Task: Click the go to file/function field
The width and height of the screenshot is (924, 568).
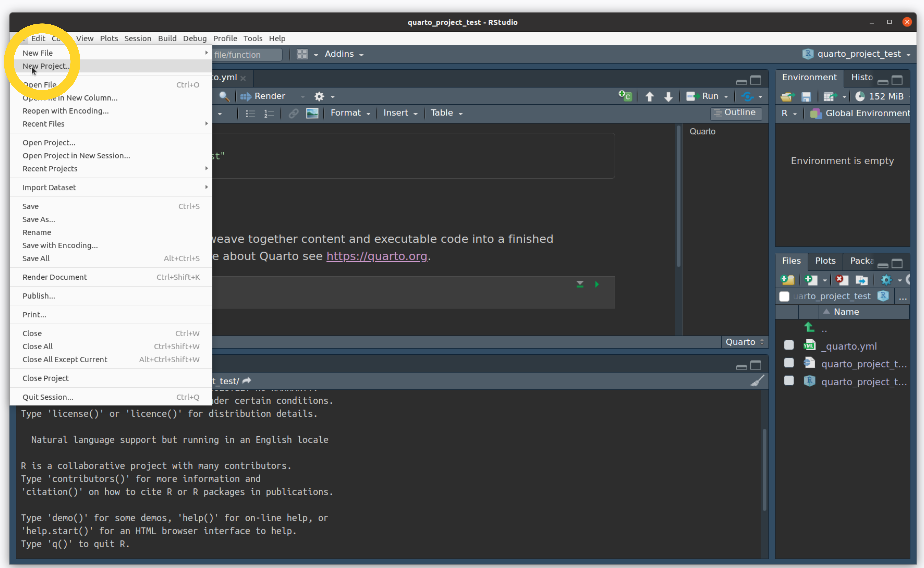Action: click(246, 55)
